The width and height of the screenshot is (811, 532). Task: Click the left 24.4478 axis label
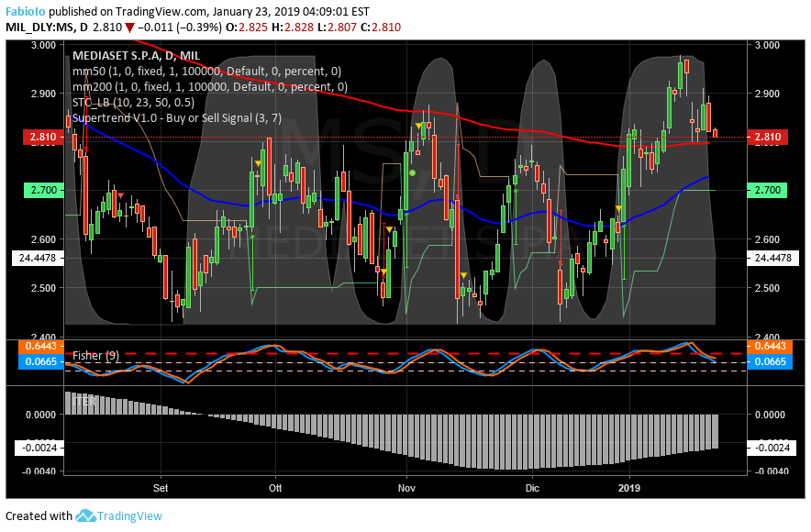[x=38, y=258]
